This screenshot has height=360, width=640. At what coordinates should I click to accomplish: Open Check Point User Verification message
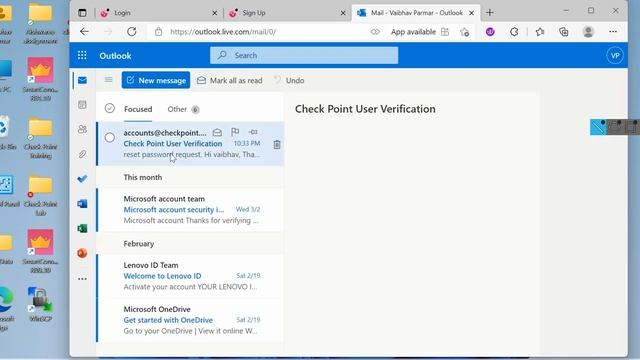click(190, 143)
